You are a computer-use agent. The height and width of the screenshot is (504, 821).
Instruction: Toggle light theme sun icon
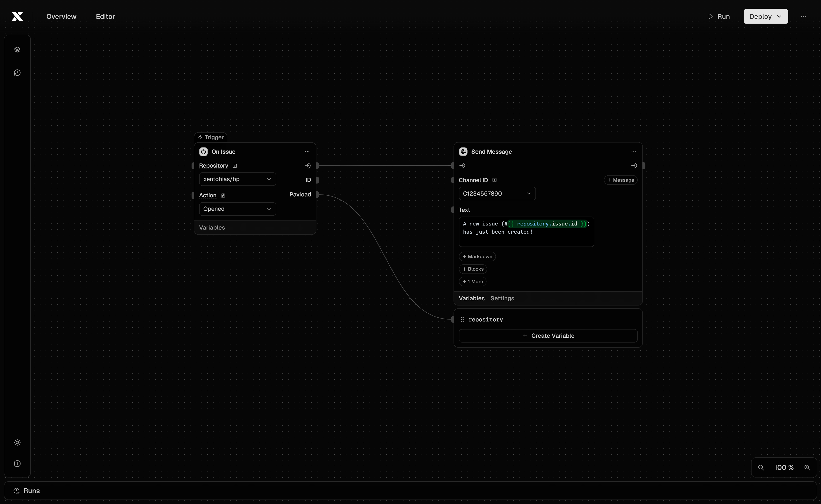[17, 442]
